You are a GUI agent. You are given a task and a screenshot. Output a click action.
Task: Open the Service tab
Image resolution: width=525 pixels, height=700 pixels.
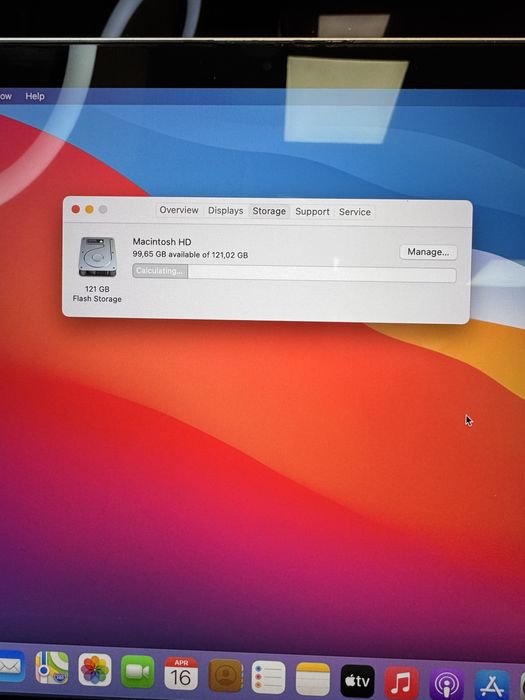pyautogui.click(x=354, y=212)
